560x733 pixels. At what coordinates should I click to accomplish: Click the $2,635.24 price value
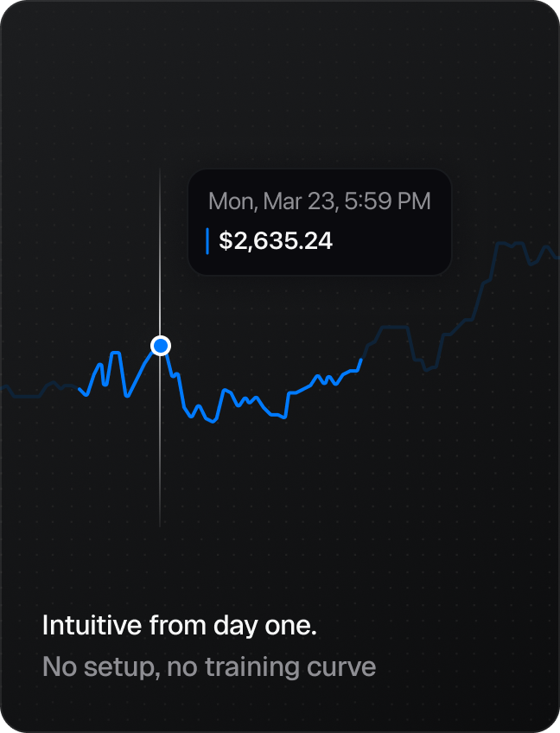(x=276, y=241)
